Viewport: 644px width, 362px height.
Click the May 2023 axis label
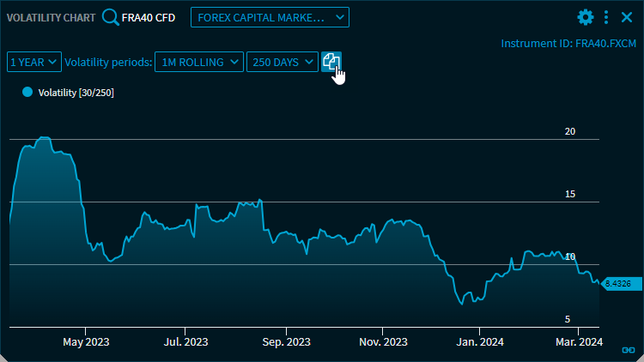(86, 341)
